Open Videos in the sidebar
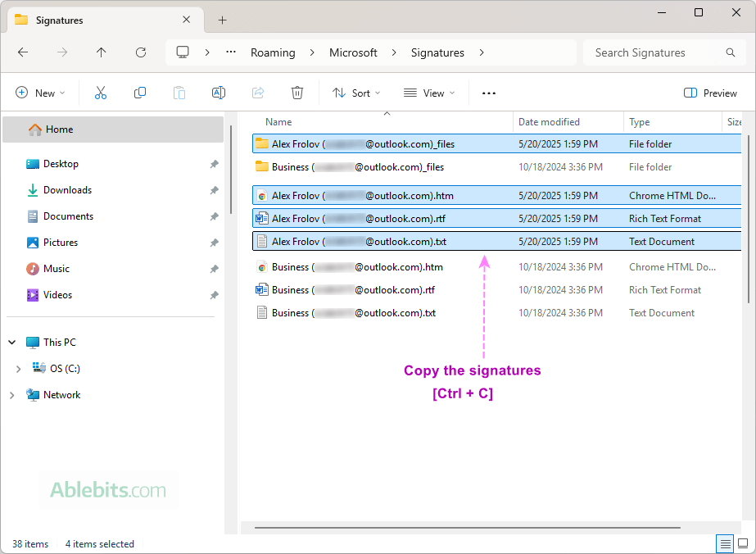This screenshot has height=554, width=756. tap(57, 295)
